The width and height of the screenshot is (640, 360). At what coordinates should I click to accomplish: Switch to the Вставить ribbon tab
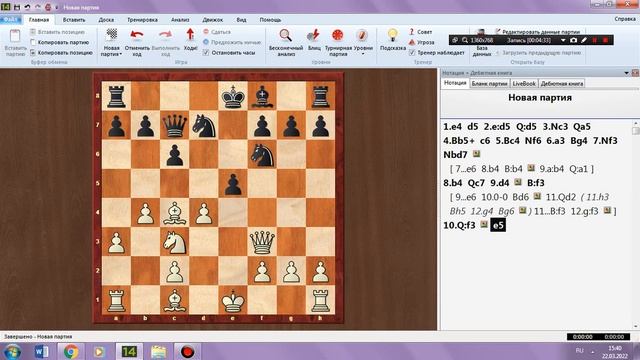[74, 20]
